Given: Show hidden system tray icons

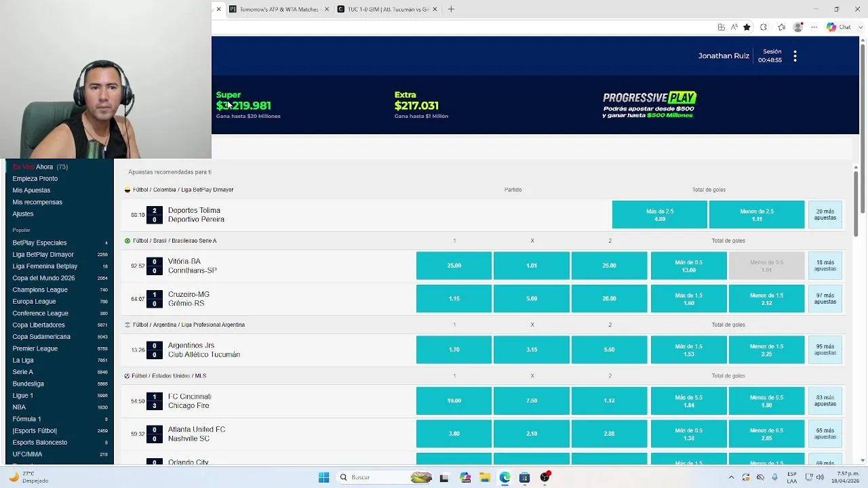Looking at the screenshot, I should [x=731, y=477].
